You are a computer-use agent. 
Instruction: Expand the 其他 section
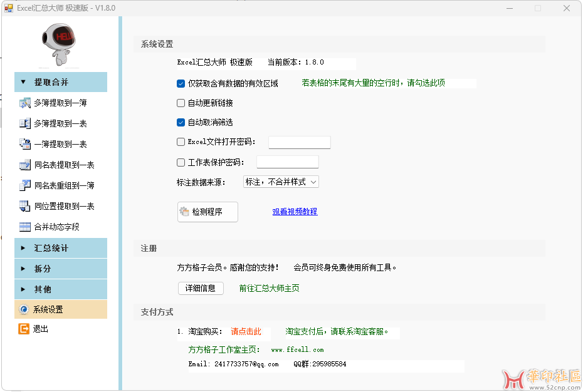pyautogui.click(x=61, y=289)
